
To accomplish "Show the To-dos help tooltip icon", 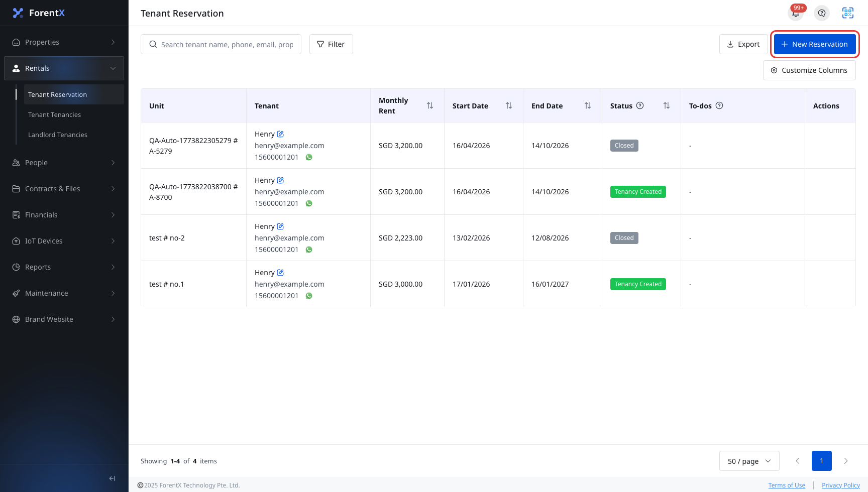I will point(719,105).
